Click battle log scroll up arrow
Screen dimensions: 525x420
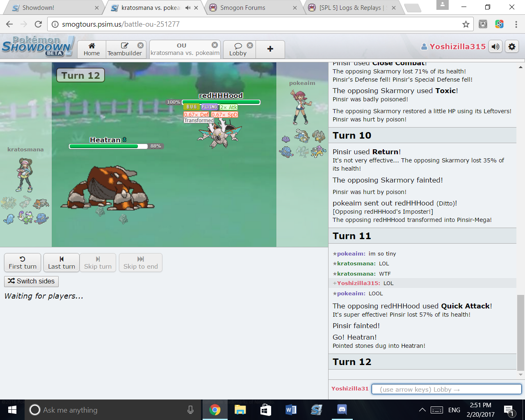coord(520,67)
